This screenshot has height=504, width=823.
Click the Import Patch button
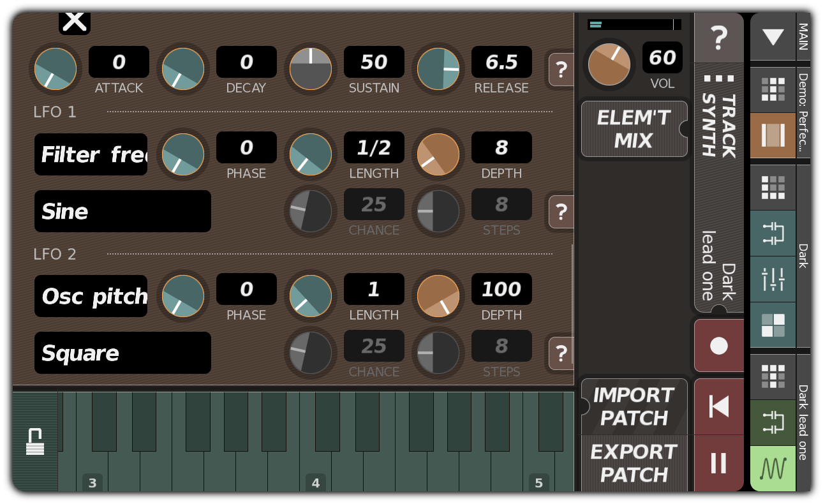(634, 406)
